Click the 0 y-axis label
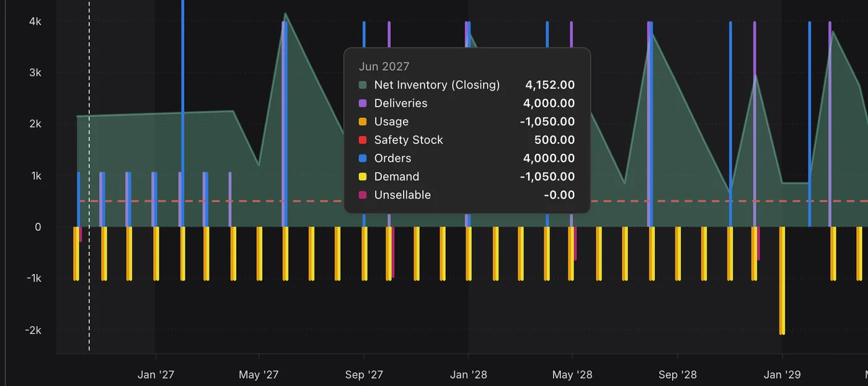This screenshot has width=868, height=386. [x=38, y=227]
